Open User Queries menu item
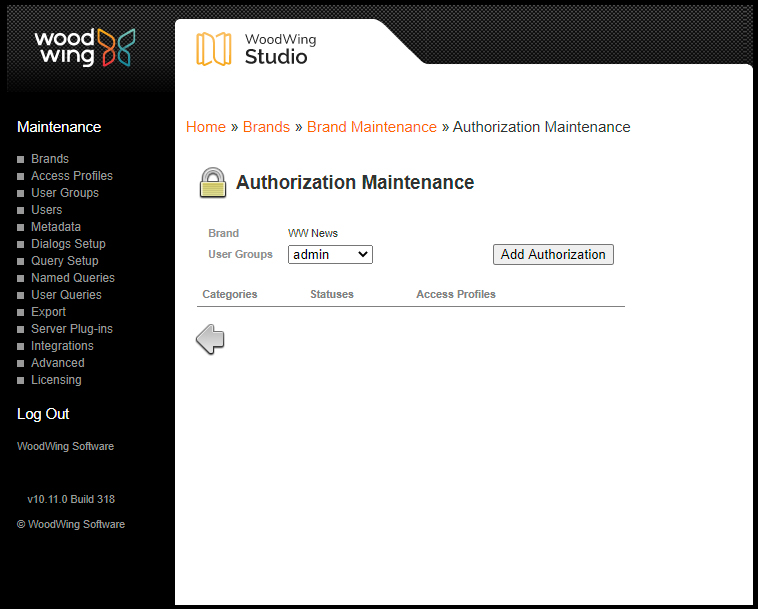Image resolution: width=758 pixels, height=609 pixels. click(66, 295)
